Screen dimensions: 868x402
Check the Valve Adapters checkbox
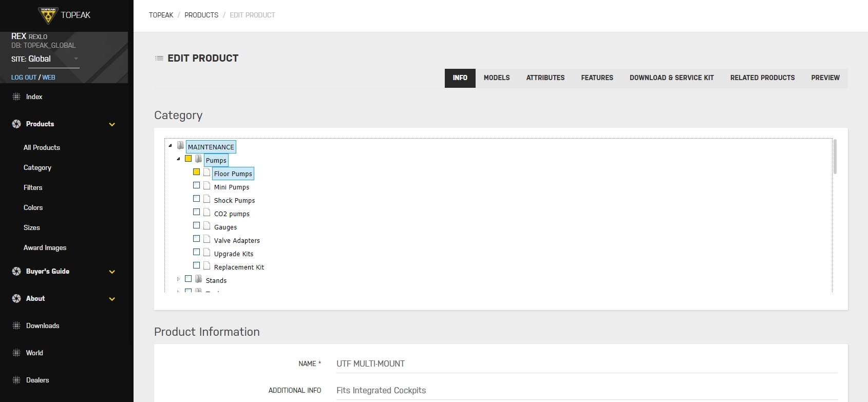197,239
